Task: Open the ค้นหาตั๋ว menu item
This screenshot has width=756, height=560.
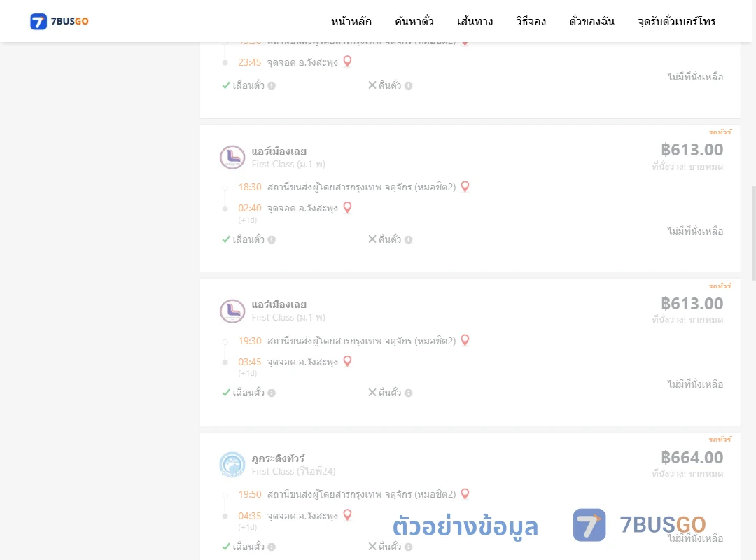Action: pyautogui.click(x=414, y=21)
